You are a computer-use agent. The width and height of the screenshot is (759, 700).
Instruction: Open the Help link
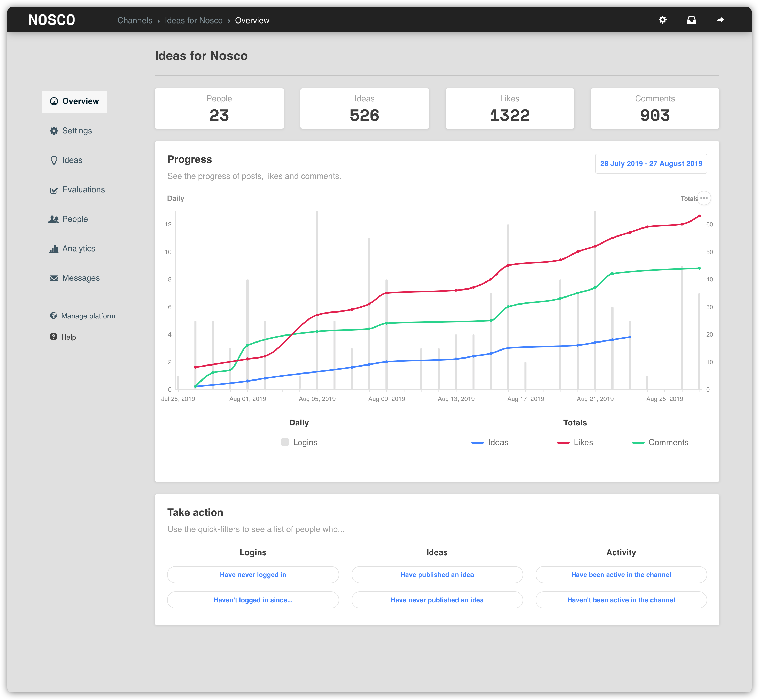pyautogui.click(x=63, y=337)
